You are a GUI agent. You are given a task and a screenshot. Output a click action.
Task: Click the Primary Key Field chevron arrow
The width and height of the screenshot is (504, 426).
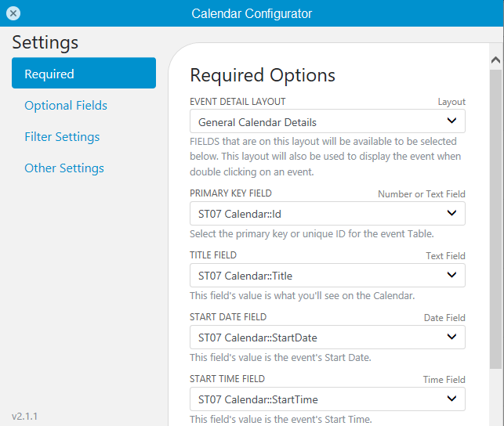coord(451,213)
